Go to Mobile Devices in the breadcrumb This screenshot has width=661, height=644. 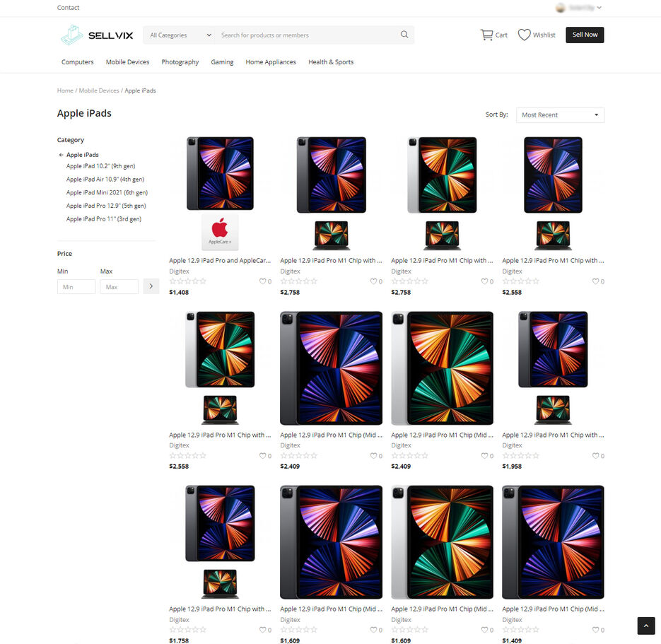coord(99,90)
